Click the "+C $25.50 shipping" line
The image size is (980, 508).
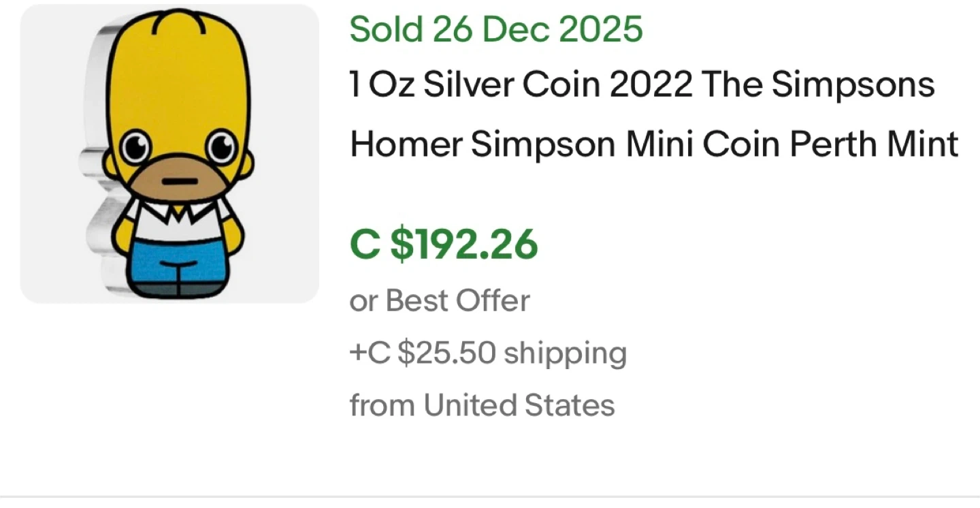tap(487, 353)
